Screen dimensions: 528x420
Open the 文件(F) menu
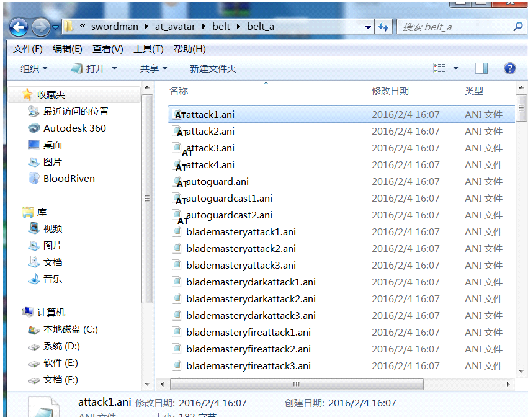pyautogui.click(x=28, y=49)
